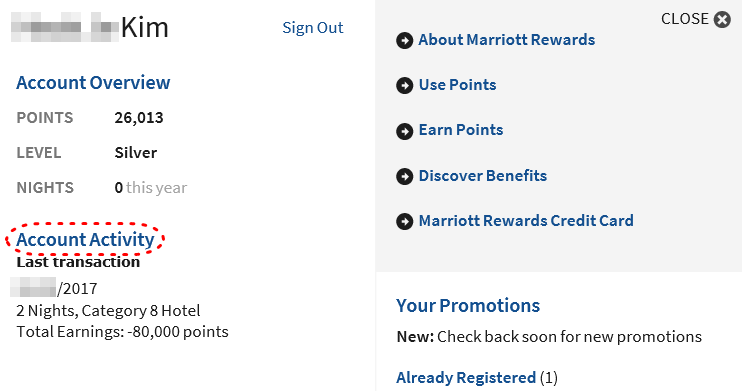Open the Account Overview page
Viewport: 742px width, 391px height.
93,83
